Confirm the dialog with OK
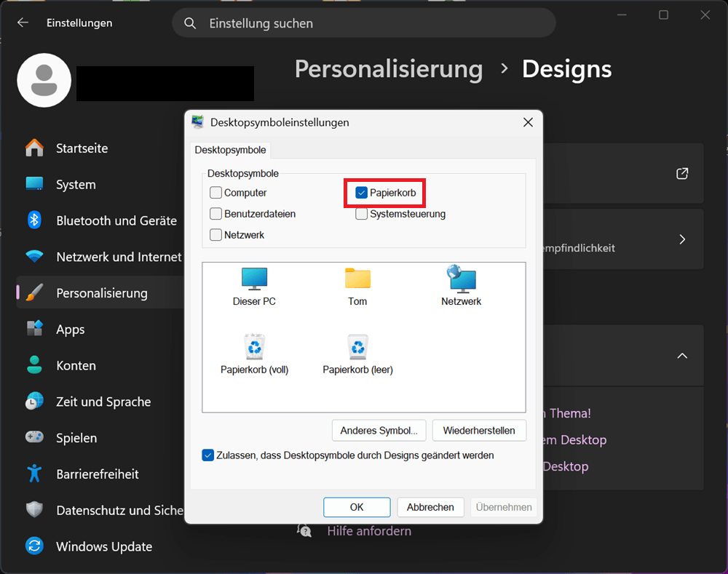728x574 pixels. point(357,507)
